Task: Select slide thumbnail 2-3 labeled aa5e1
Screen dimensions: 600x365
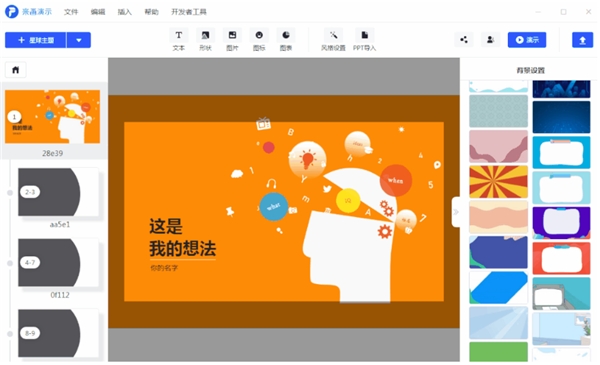Action: [x=59, y=192]
